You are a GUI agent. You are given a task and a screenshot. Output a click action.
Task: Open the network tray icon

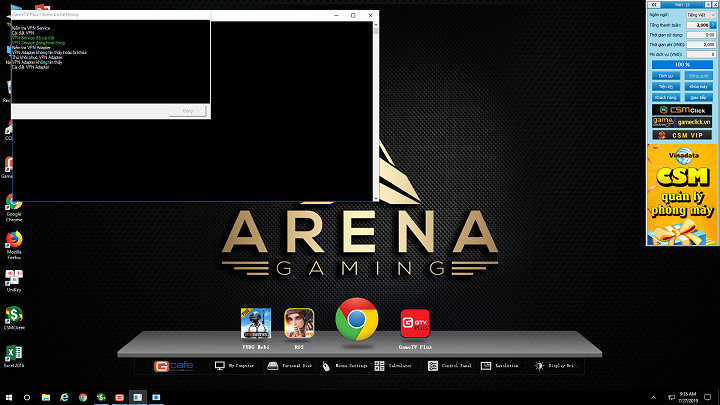671,398
